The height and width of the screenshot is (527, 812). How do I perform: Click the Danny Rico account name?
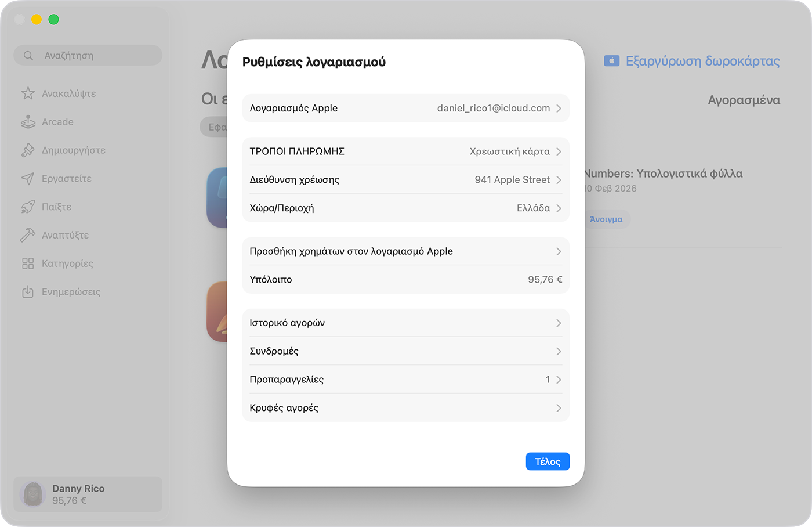(78, 489)
